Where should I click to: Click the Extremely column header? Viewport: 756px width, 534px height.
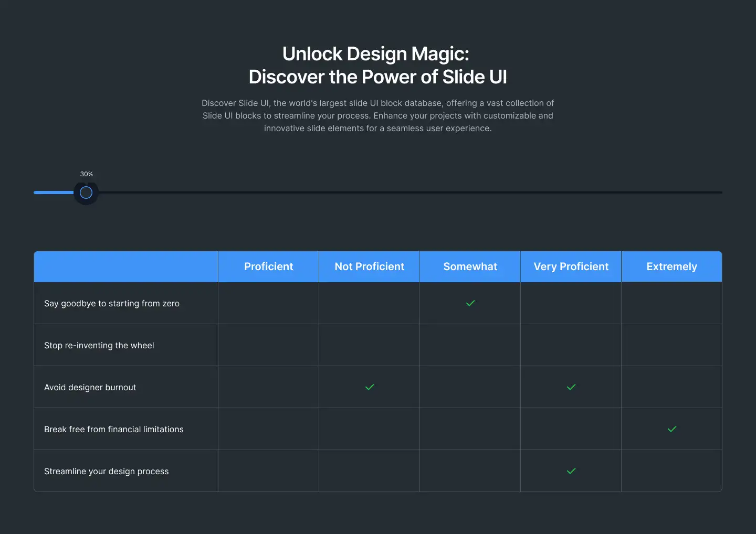pyautogui.click(x=672, y=266)
